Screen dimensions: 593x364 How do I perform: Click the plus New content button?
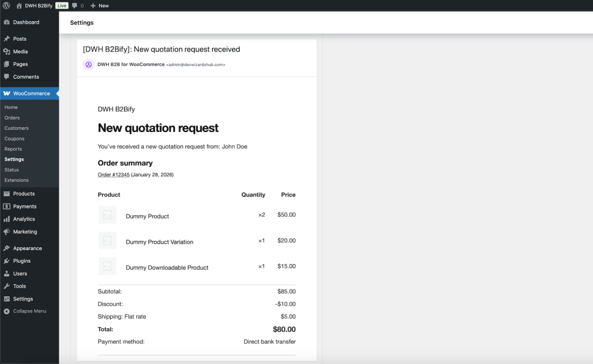tap(99, 5)
